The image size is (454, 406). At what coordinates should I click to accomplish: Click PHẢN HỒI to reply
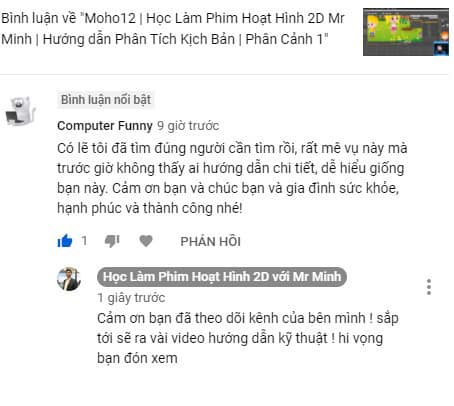[x=210, y=241]
